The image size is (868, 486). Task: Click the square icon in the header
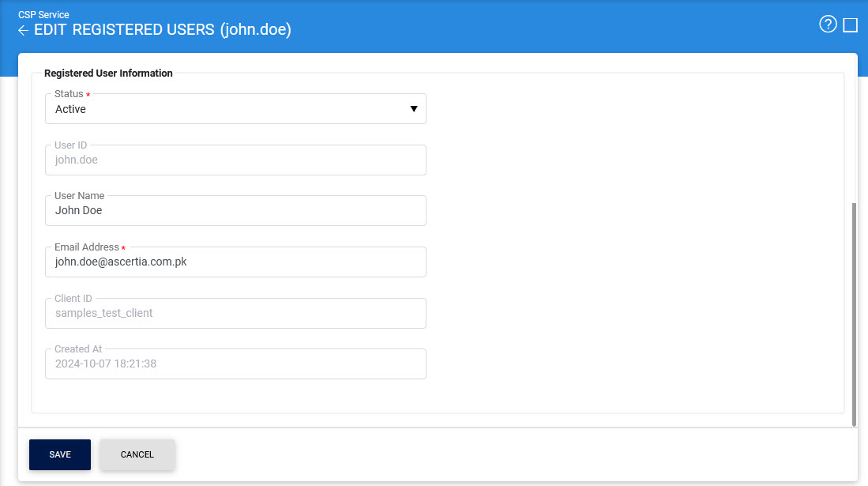pyautogui.click(x=851, y=25)
